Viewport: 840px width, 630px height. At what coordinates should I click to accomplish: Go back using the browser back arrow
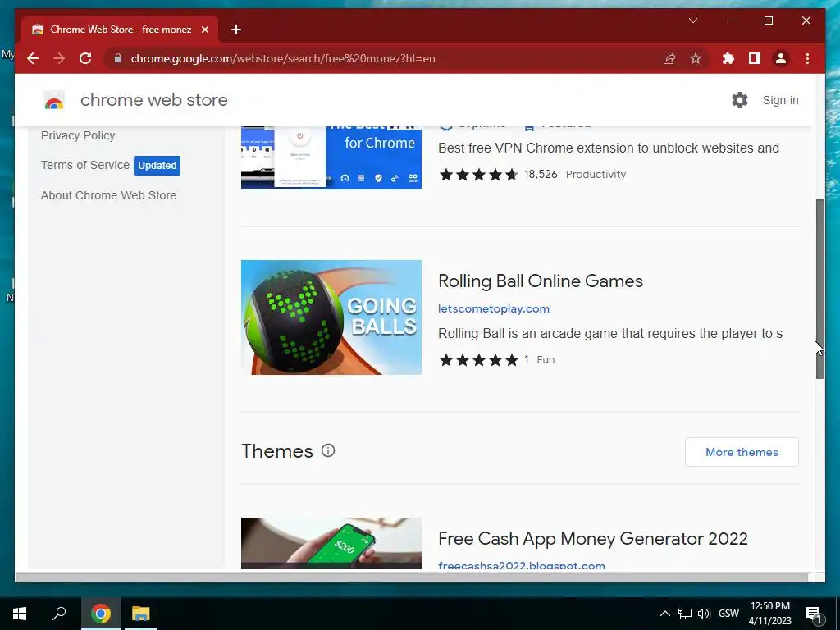33,58
